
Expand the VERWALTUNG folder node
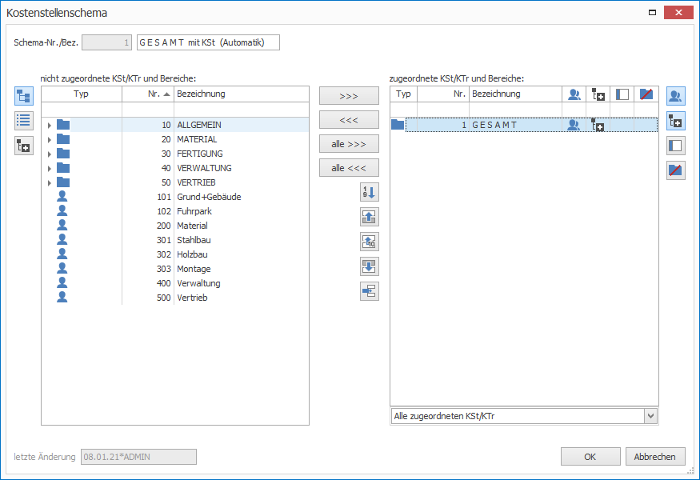(x=49, y=168)
